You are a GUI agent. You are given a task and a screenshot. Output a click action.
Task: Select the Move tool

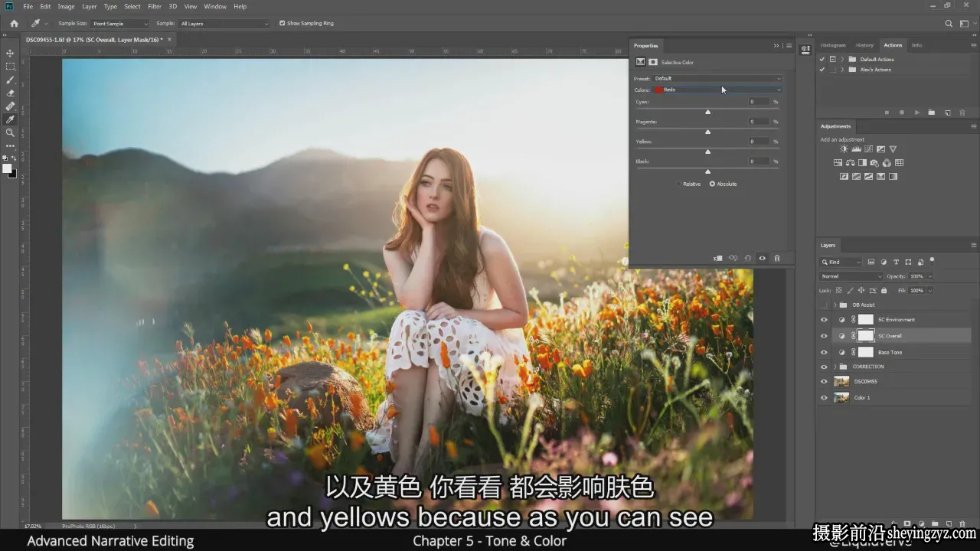10,53
